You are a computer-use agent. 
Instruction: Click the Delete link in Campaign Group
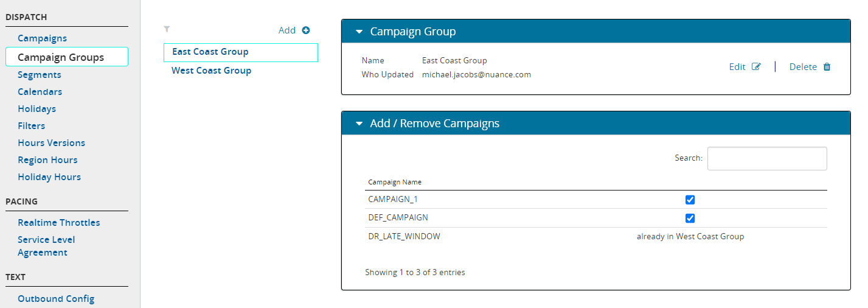tap(803, 67)
